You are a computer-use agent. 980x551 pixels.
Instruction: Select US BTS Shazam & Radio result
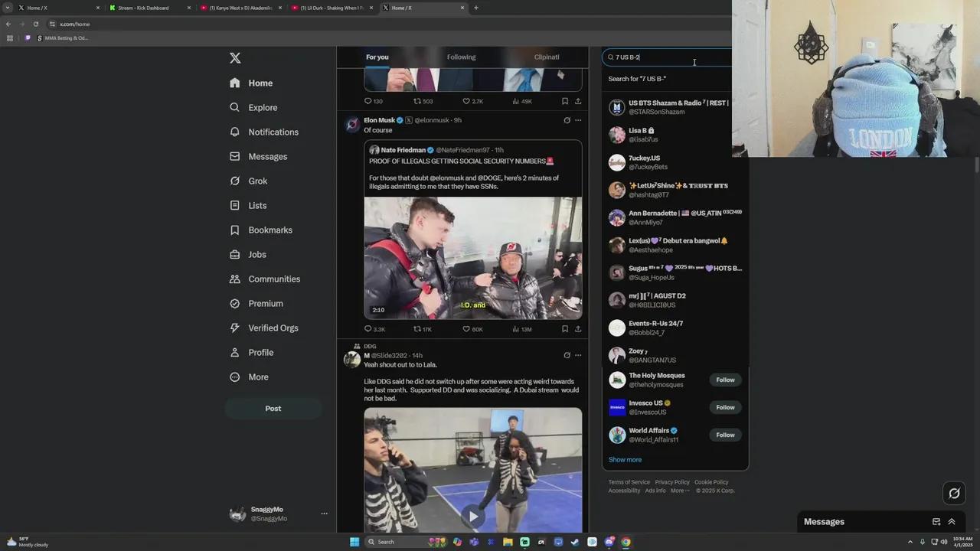pos(675,107)
